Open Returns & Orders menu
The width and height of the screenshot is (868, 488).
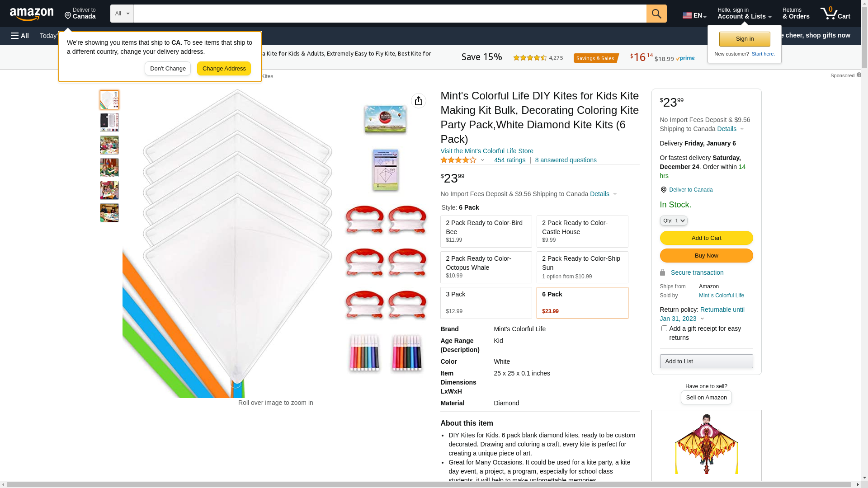pyautogui.click(x=795, y=14)
